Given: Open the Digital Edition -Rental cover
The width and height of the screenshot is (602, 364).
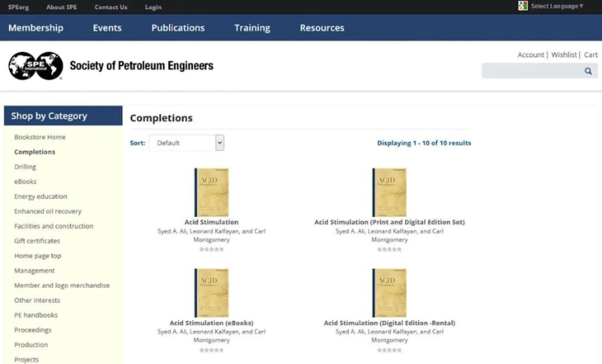Looking at the screenshot, I should [x=390, y=293].
